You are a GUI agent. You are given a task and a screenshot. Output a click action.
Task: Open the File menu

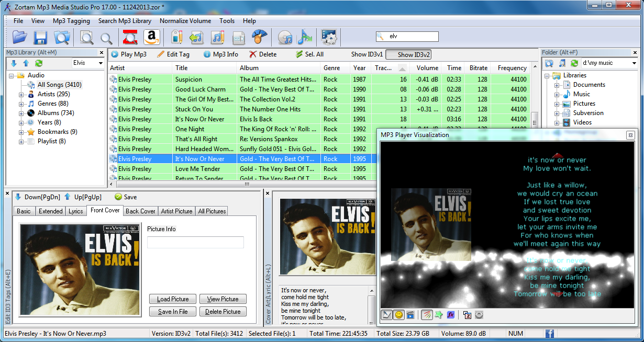click(x=18, y=21)
